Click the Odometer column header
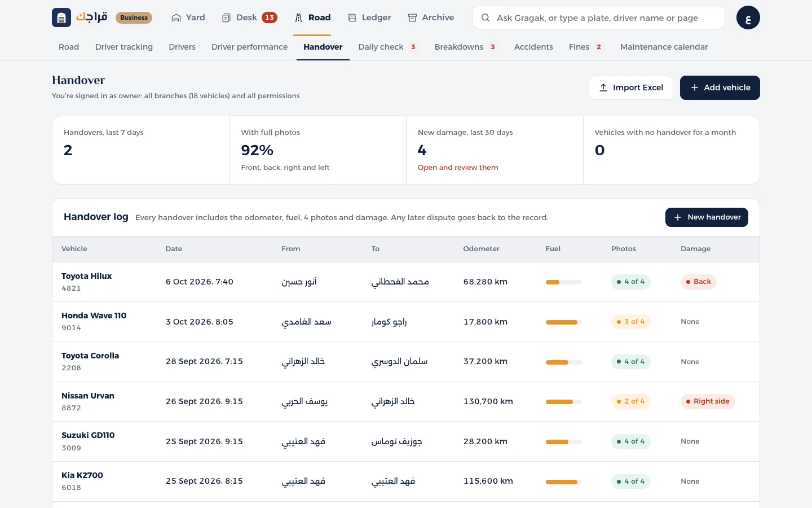 [482, 249]
